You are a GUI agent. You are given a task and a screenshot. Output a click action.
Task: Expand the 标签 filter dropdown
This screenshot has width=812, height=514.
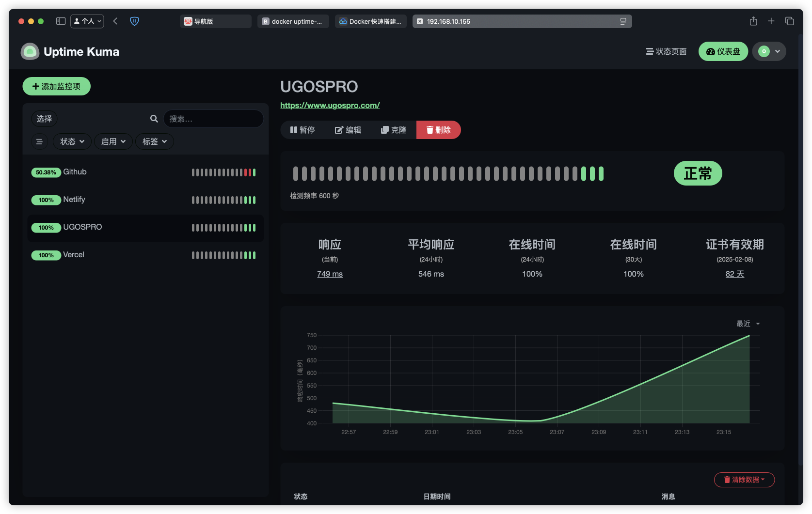pyautogui.click(x=155, y=141)
